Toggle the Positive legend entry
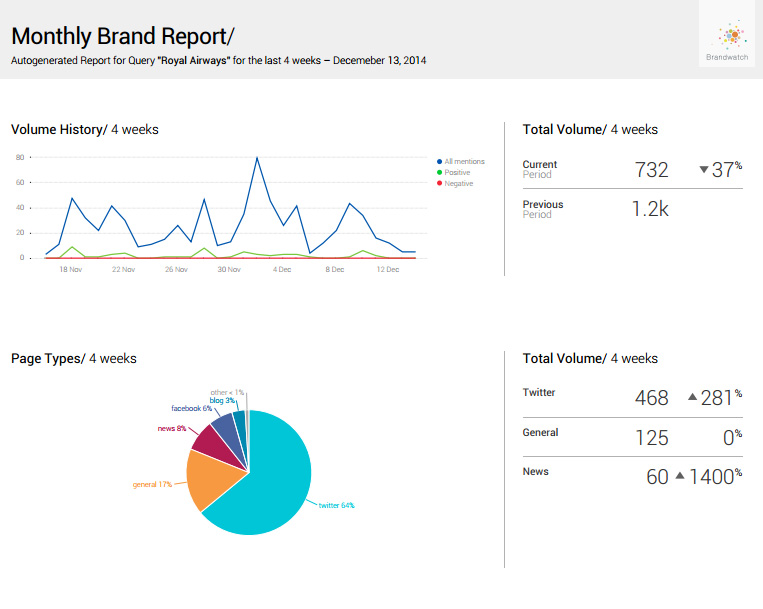The image size is (763, 609). click(454, 173)
